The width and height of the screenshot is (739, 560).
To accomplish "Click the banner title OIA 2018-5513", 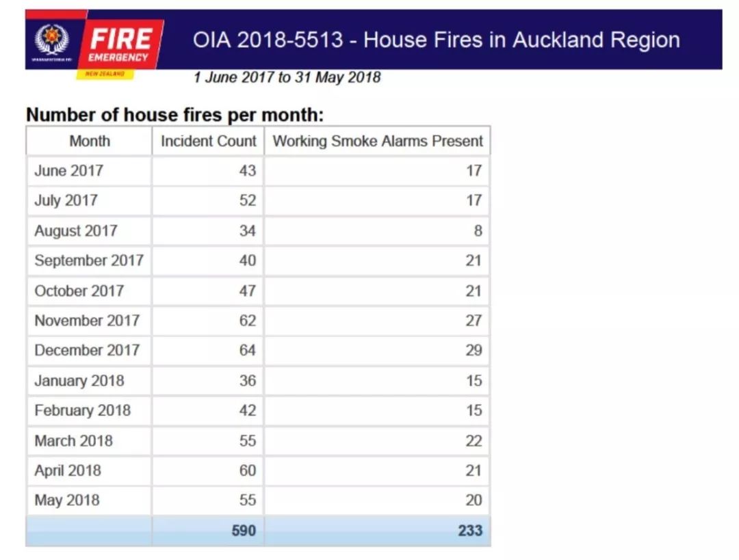I will [x=436, y=40].
